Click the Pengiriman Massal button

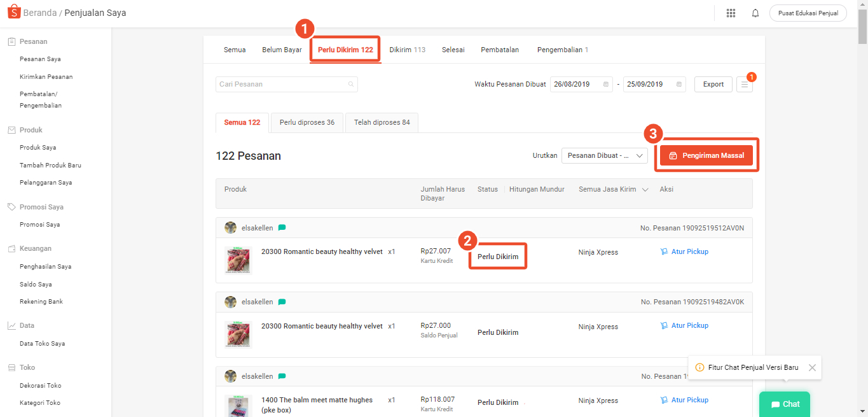click(706, 155)
